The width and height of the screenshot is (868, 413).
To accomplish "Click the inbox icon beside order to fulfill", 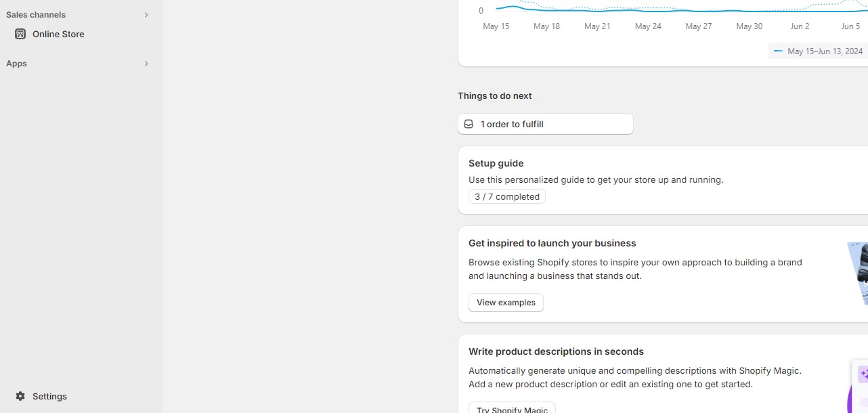I will [x=469, y=124].
